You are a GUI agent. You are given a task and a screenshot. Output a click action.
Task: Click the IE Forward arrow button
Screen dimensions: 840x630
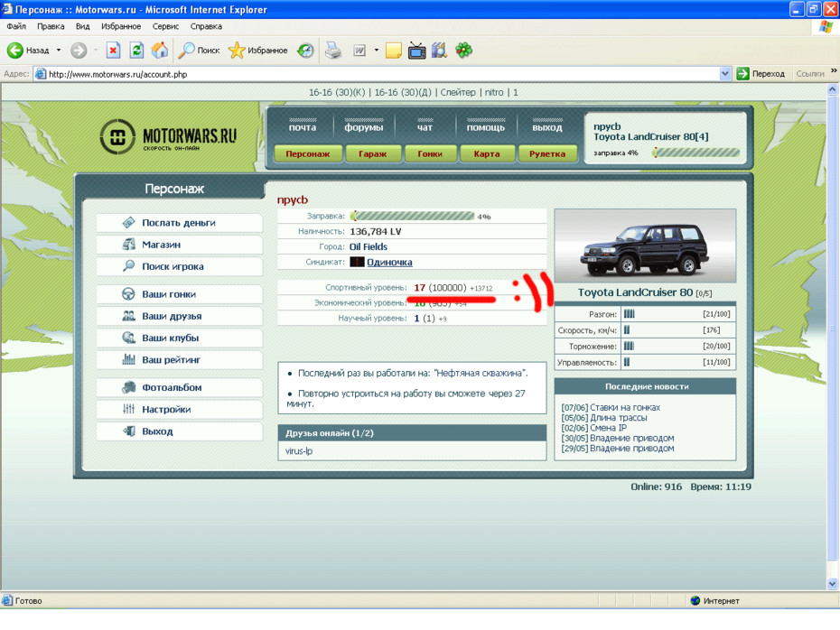pyautogui.click(x=79, y=51)
